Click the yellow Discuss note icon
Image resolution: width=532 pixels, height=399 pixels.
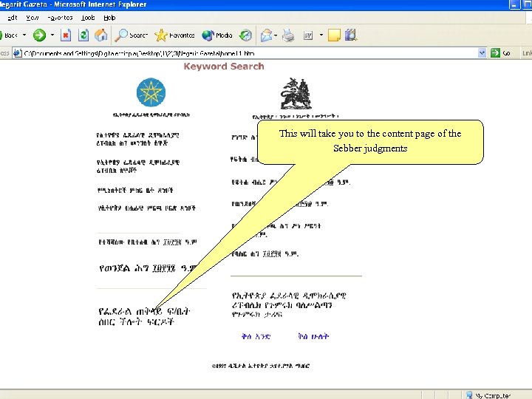(334, 35)
